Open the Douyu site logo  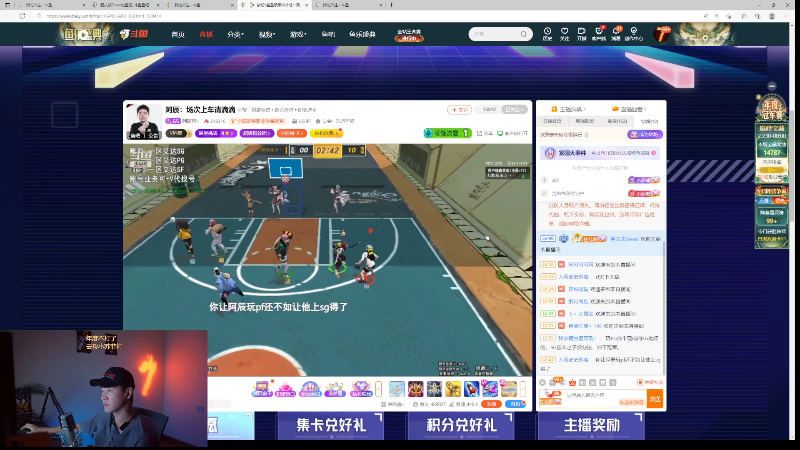134,34
